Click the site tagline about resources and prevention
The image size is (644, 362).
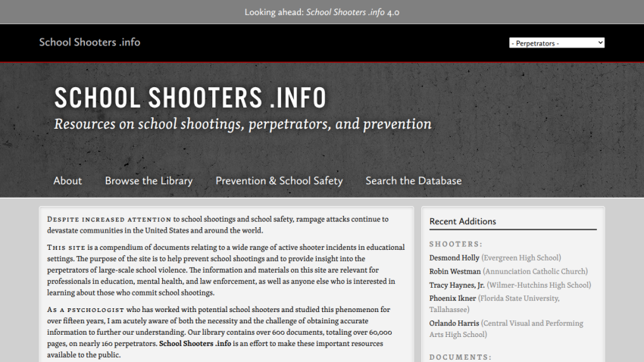click(242, 124)
